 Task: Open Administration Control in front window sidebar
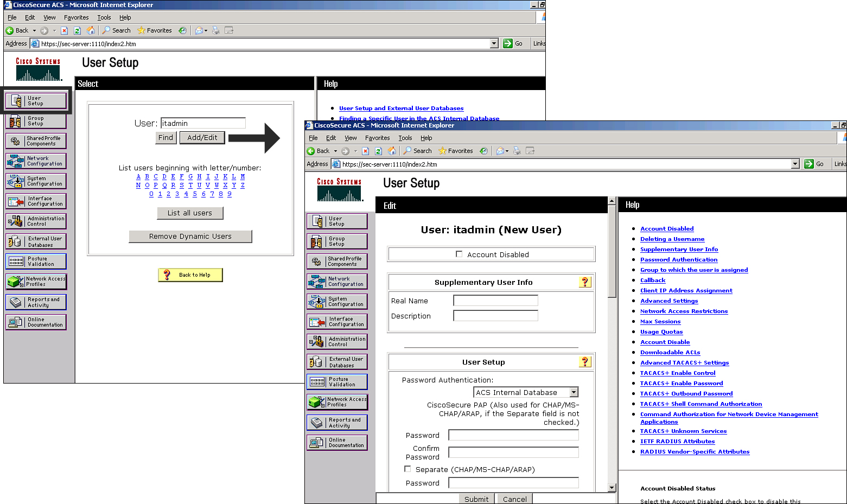click(x=337, y=342)
